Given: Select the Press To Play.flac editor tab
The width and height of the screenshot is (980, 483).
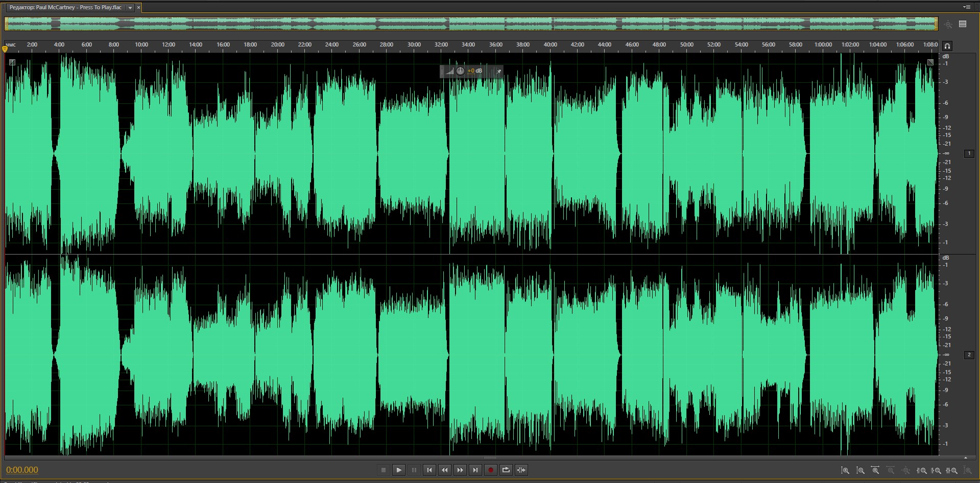Looking at the screenshot, I should (65, 8).
